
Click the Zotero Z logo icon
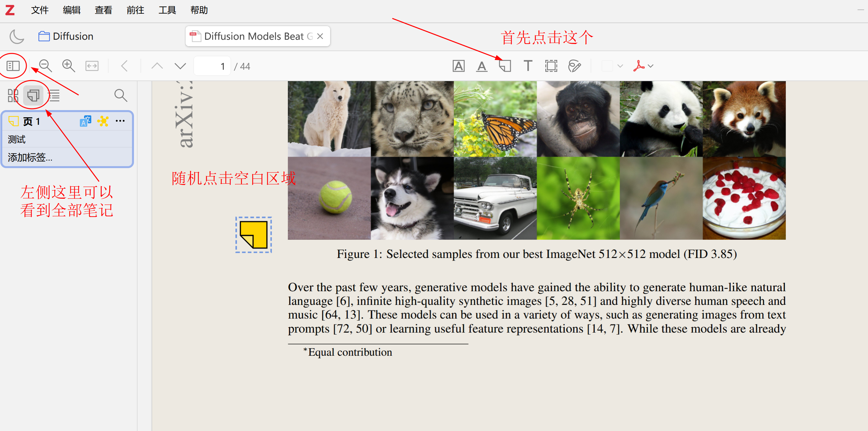coord(10,10)
